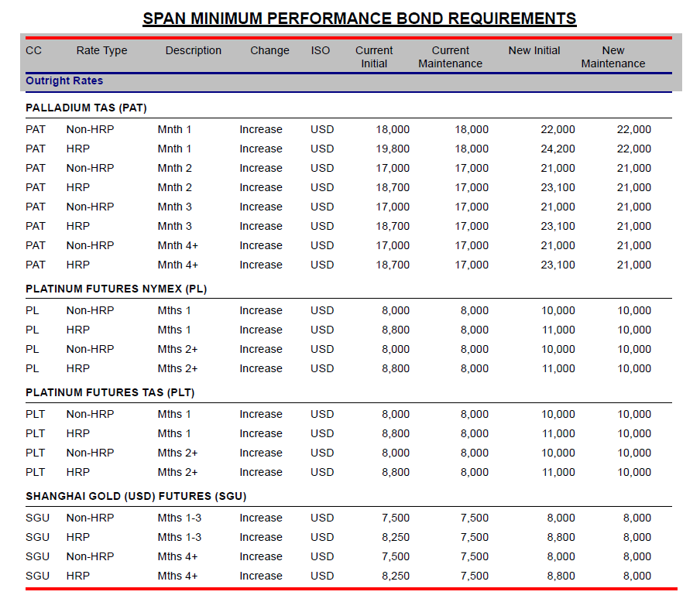Click the 'Outright Rates' section label
Screen dimensions: 700x602
(x=64, y=81)
